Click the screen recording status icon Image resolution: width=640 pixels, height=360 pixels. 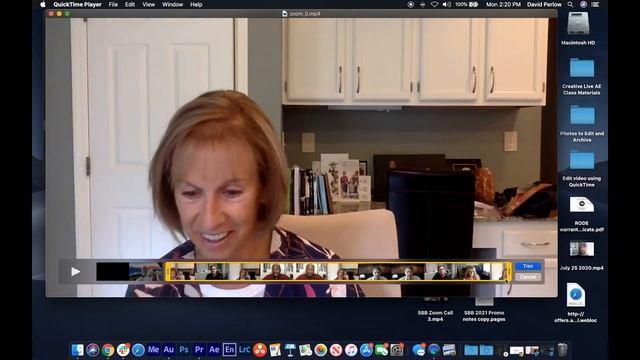(x=411, y=4)
